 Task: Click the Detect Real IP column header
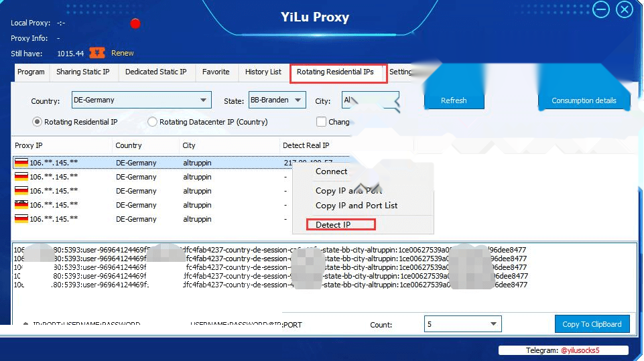(x=306, y=145)
